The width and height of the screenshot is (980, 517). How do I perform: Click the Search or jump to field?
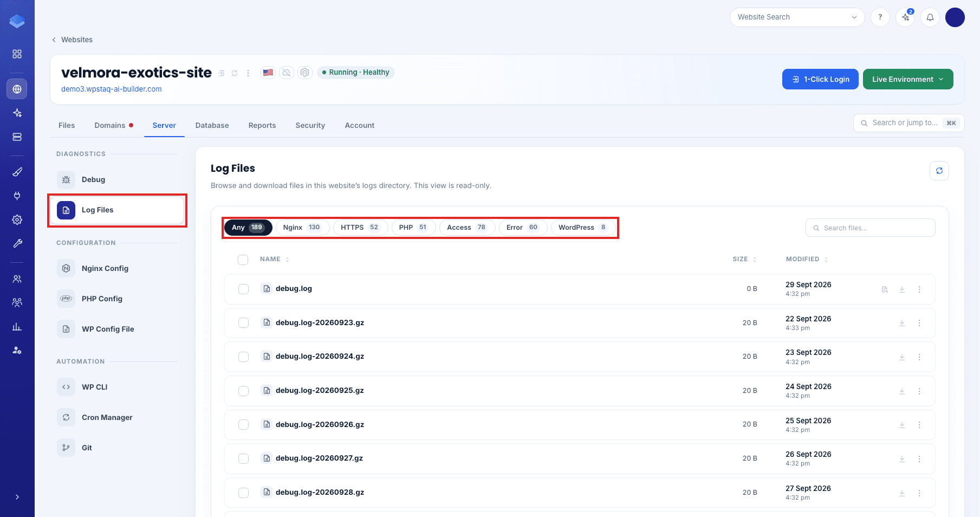(x=908, y=123)
